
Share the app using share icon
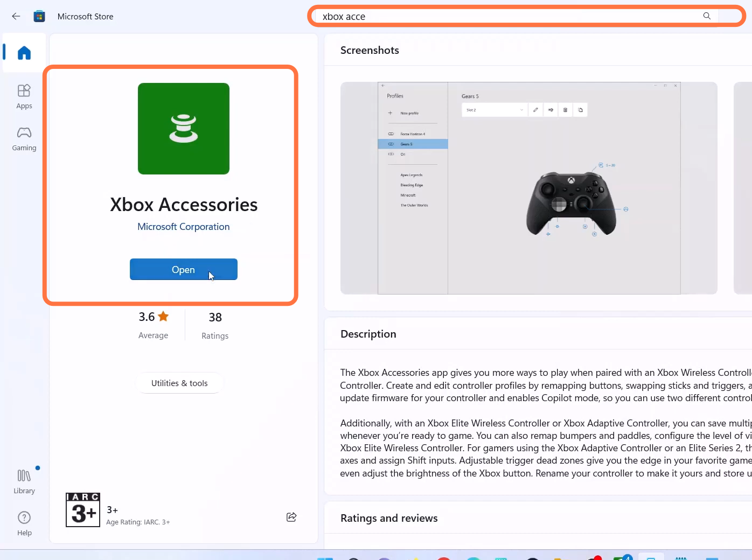(x=291, y=517)
